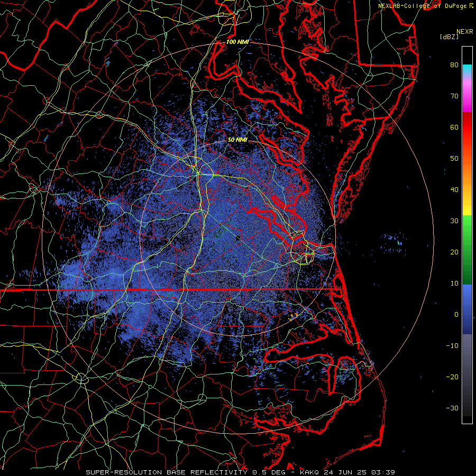Click the 70 value on the dBZ scale

(x=454, y=96)
